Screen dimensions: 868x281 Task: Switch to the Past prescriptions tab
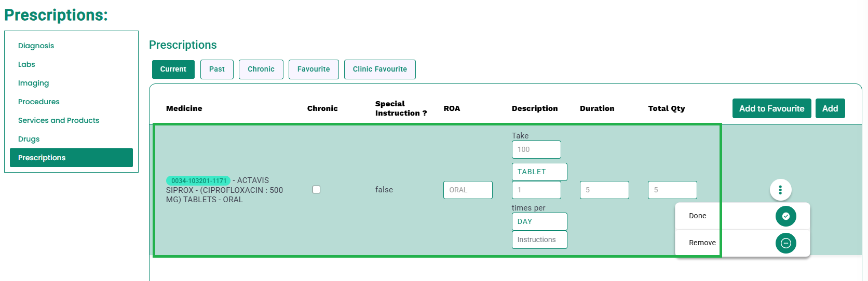[x=217, y=69]
